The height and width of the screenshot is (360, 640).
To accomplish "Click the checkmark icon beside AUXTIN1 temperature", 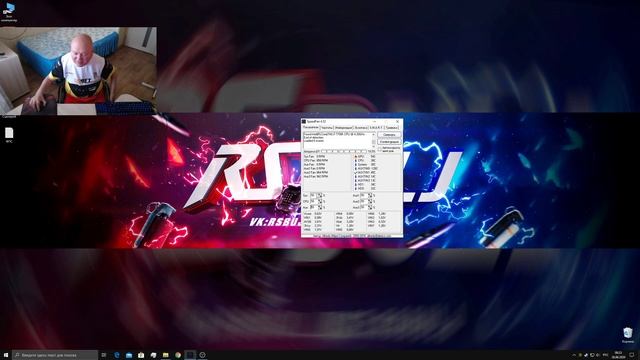I will tap(356, 173).
